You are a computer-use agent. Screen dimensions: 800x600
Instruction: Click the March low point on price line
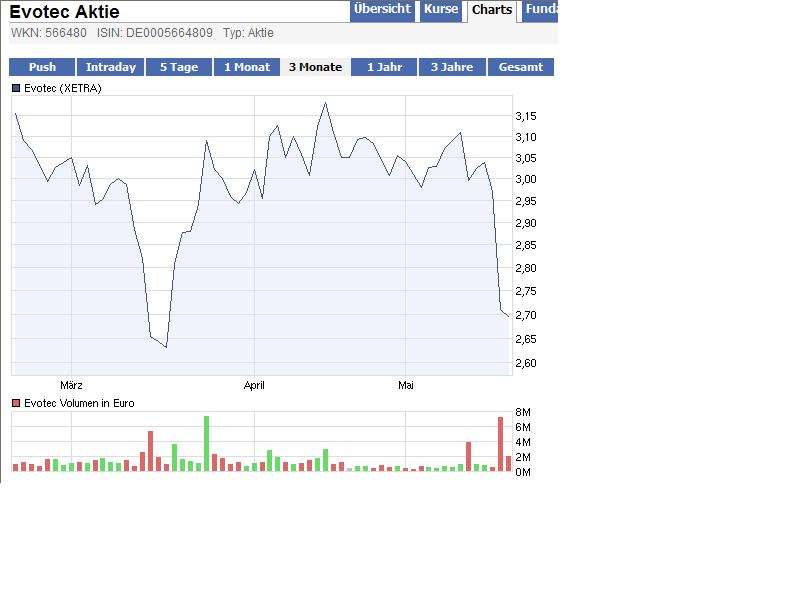coord(166,347)
